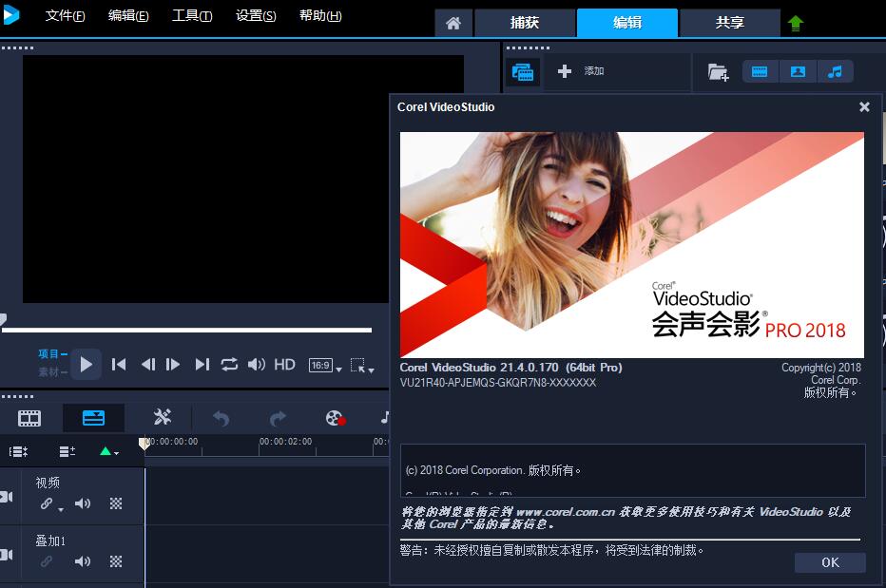Jump to the start of the preview
The image size is (886, 588).
pyautogui.click(x=119, y=365)
